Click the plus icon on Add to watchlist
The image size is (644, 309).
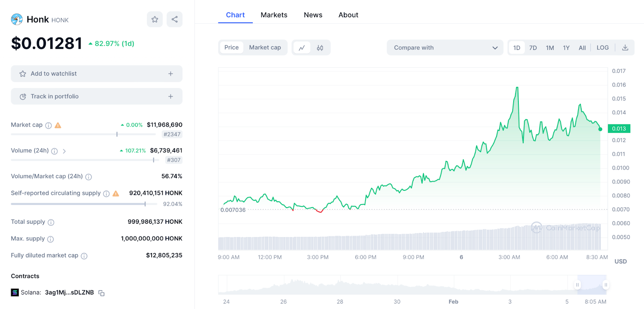pos(171,74)
